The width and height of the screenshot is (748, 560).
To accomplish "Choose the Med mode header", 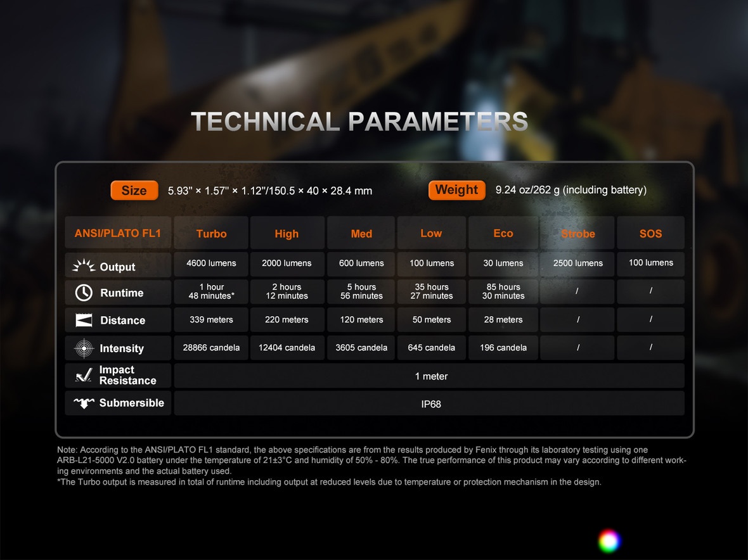I will [x=361, y=234].
